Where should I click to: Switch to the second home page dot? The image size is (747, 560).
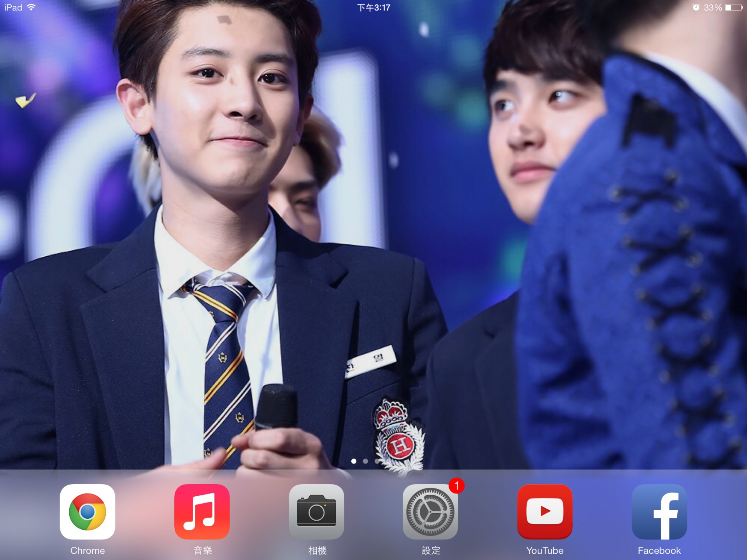coord(365,461)
